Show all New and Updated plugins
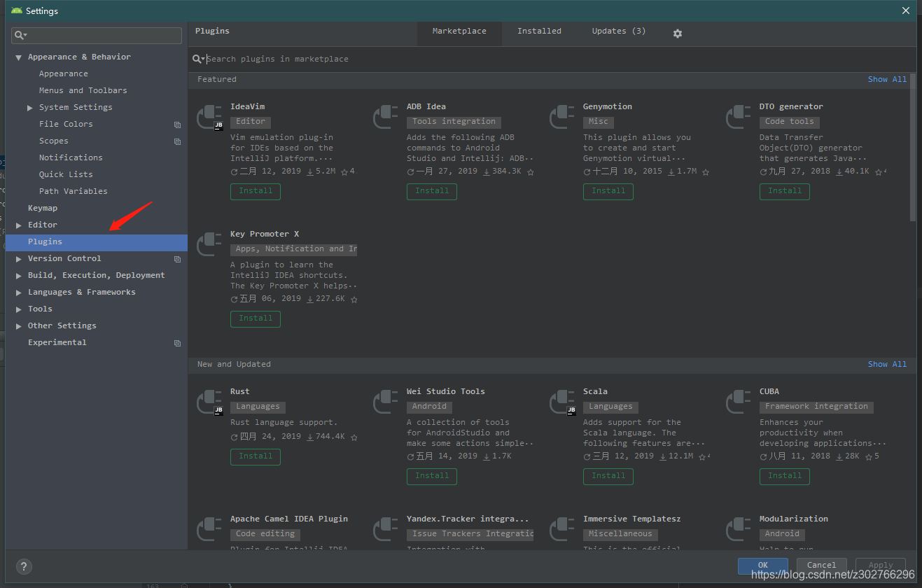Screen dimensions: 922x588 pyautogui.click(x=887, y=365)
